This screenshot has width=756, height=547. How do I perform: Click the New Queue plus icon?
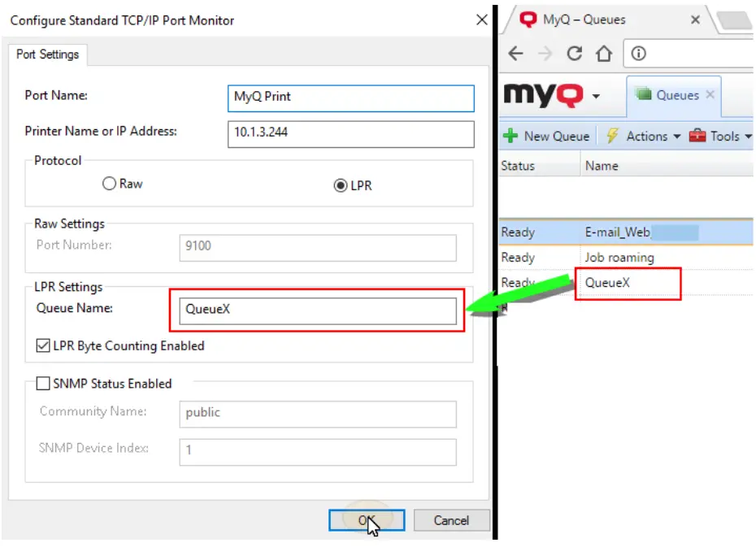(x=511, y=136)
